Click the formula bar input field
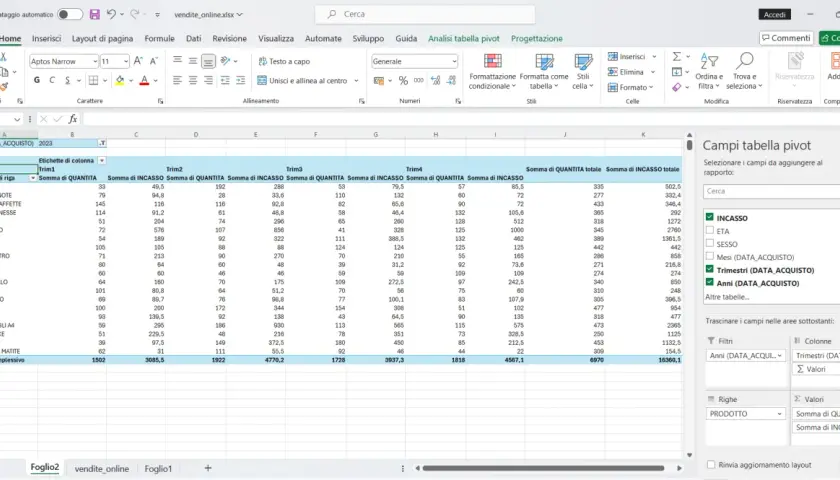840x480 pixels. 461,119
